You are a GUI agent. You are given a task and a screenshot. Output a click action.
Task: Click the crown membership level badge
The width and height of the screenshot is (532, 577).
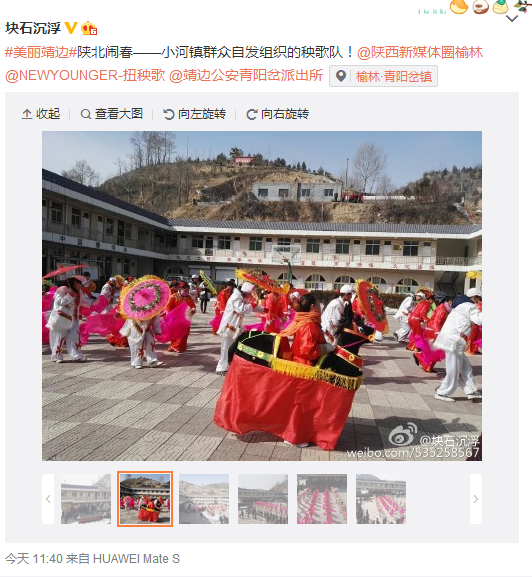(89, 28)
